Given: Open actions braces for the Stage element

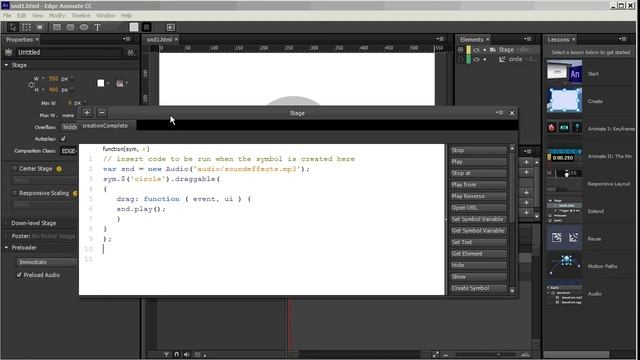Looking at the screenshot, I should [x=460, y=50].
